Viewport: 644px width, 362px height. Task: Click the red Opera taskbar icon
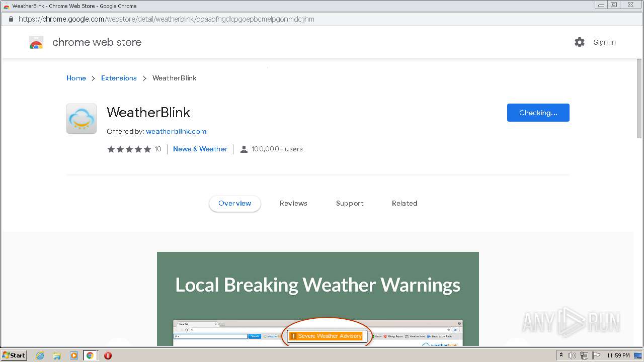(x=108, y=355)
